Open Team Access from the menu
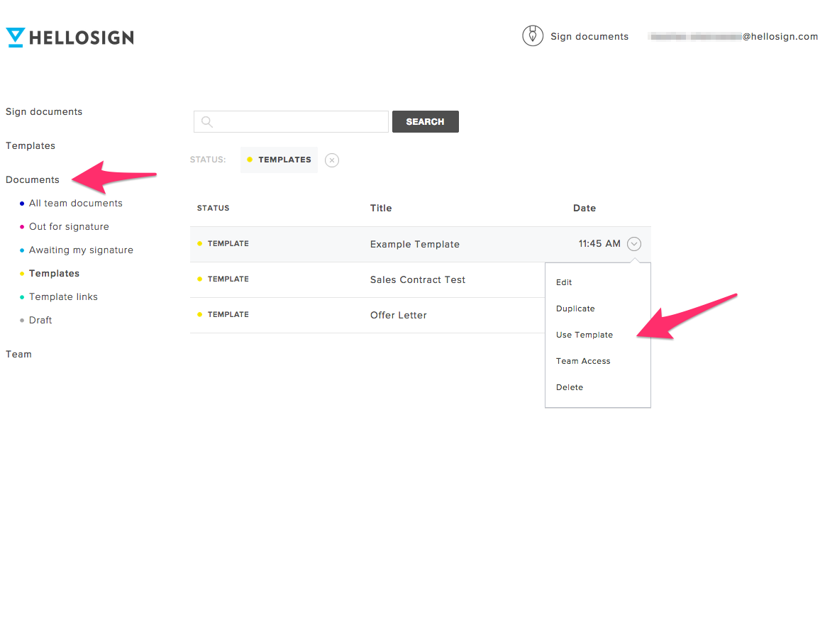The height and width of the screenshot is (644, 820). pos(583,361)
